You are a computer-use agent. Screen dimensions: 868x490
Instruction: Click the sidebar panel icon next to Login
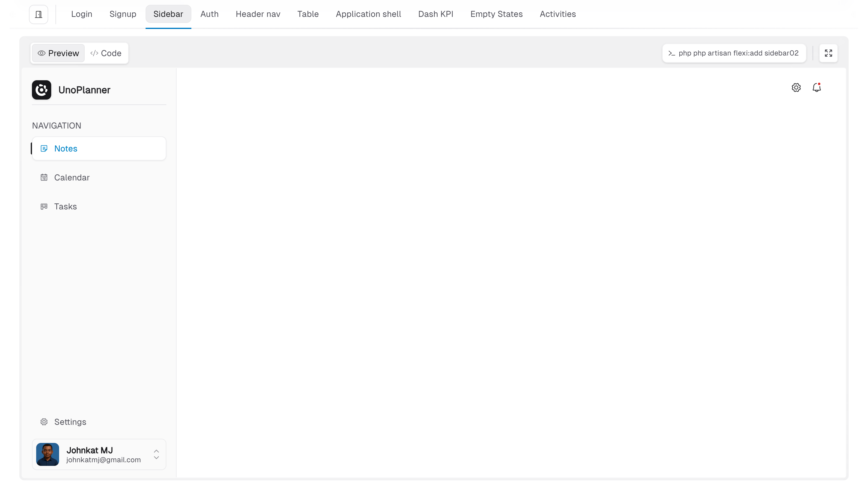[x=38, y=14]
